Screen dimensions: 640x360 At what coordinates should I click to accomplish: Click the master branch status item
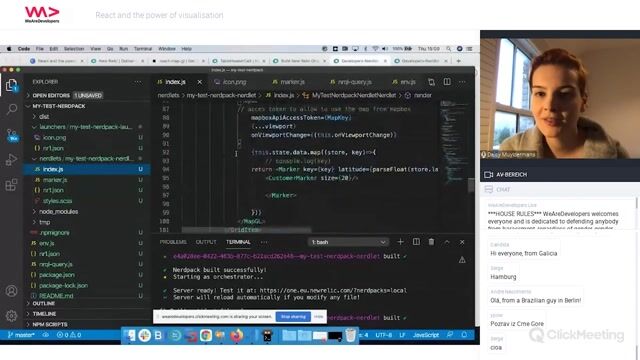pos(21,335)
